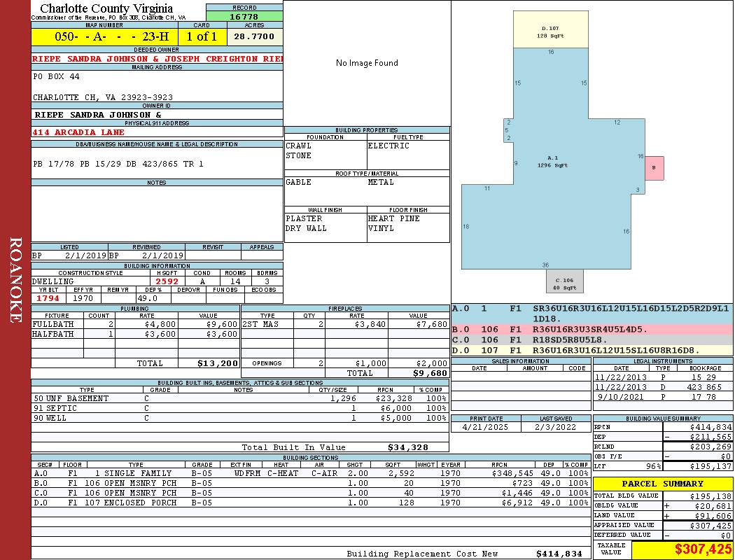Click the Building Replacement Cost New amount
Screen dimensions: 735x560
[559, 554]
